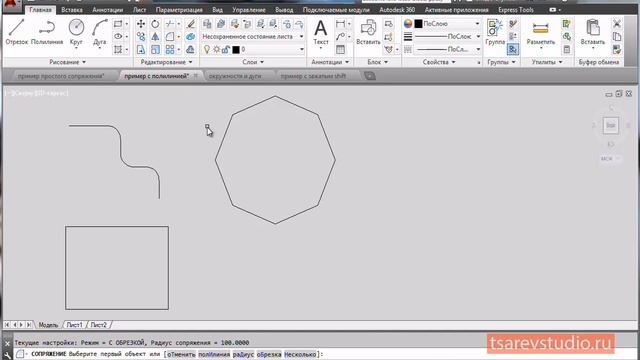Click the cut to clipboard icon
The width and height of the screenshot is (640, 360).
point(617,24)
